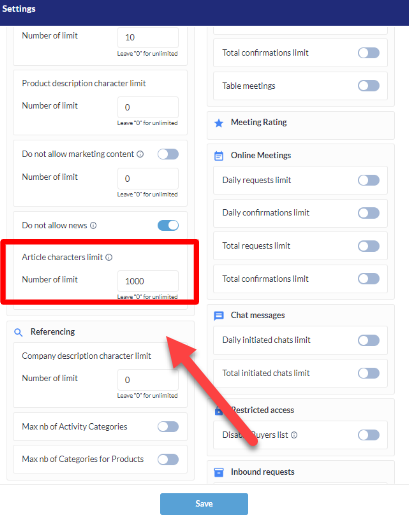Click the Online Meetings calendar icon

219,156
